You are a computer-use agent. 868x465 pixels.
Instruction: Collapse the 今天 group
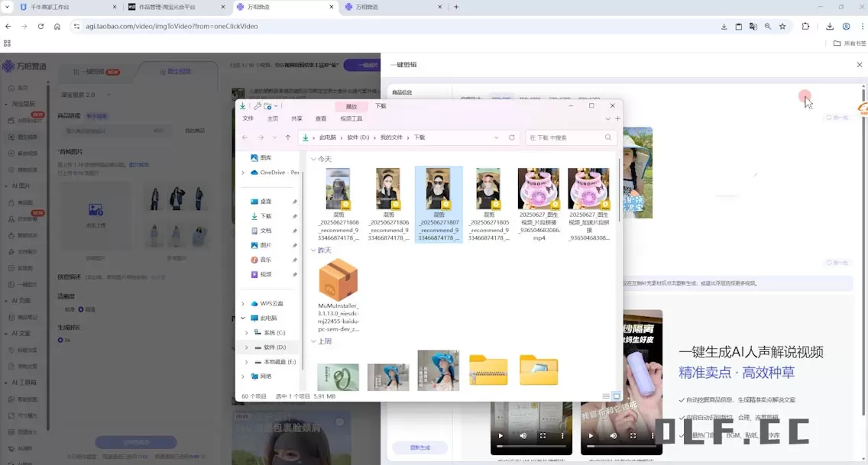pyautogui.click(x=313, y=159)
